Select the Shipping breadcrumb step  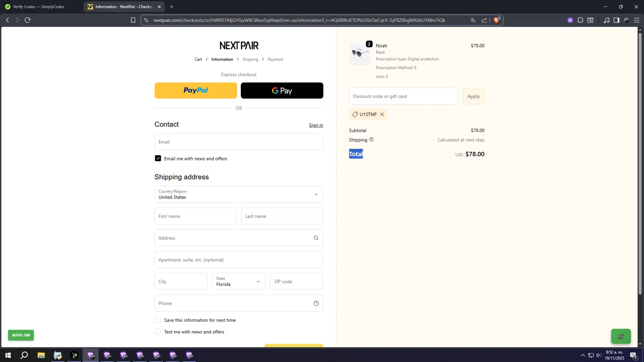pos(250,60)
